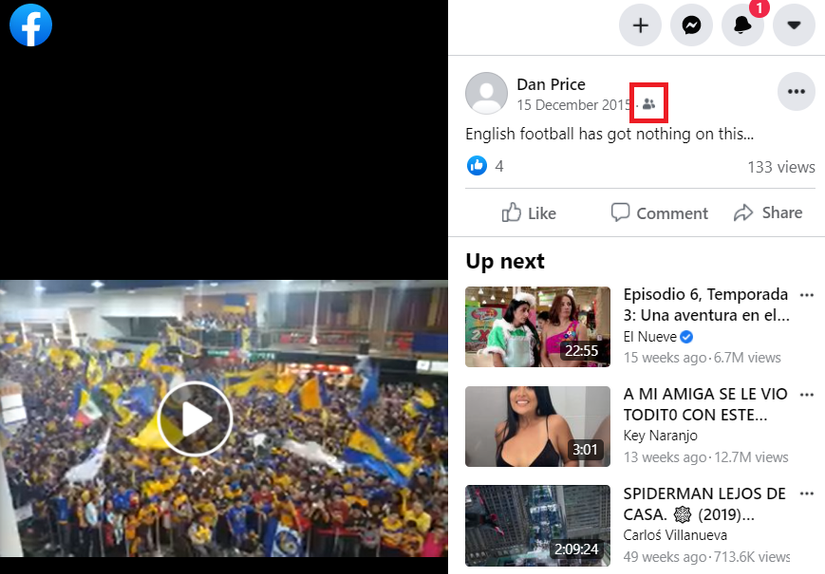The image size is (825, 574).
Task: Click the friends audience privacy icon
Action: [649, 104]
